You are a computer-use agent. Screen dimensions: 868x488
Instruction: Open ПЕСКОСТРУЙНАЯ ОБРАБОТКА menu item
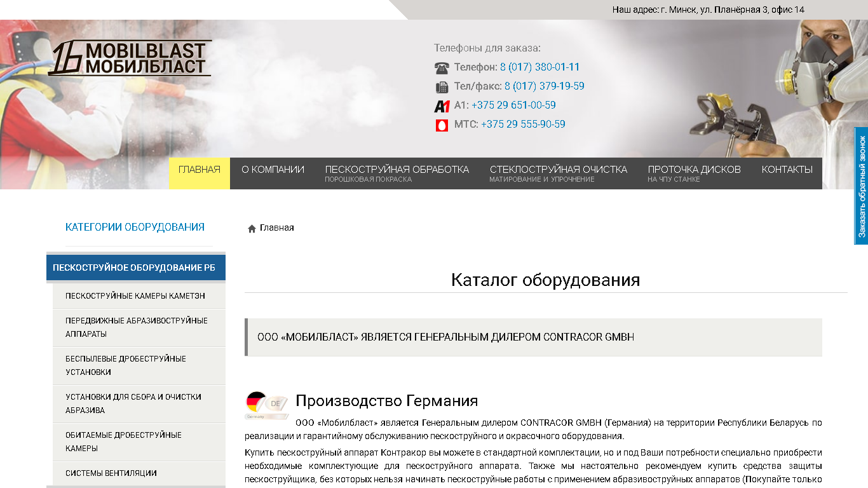point(397,173)
